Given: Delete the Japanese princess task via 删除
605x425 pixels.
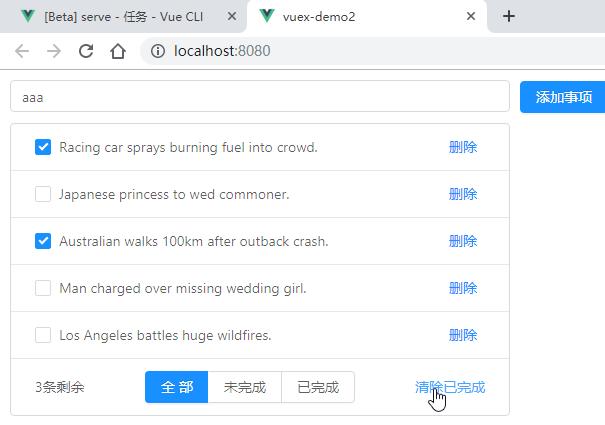Looking at the screenshot, I should pyautogui.click(x=463, y=194).
